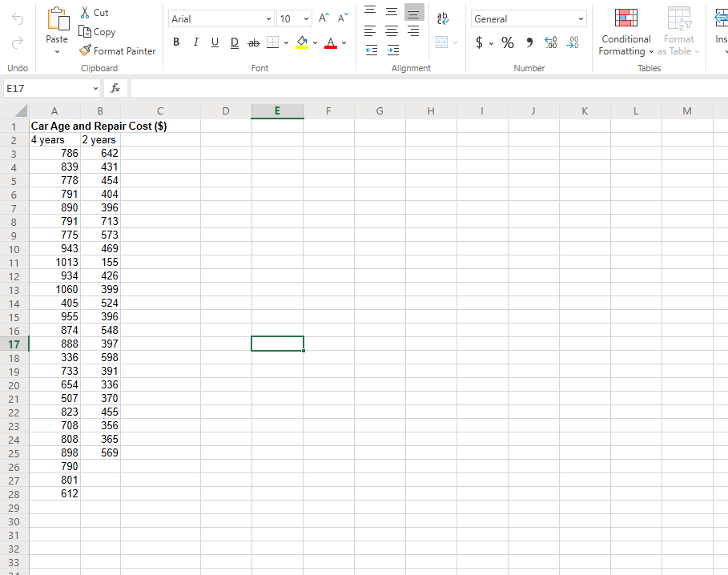Open the General number format dropdown
This screenshot has height=575, width=728.
581,18
